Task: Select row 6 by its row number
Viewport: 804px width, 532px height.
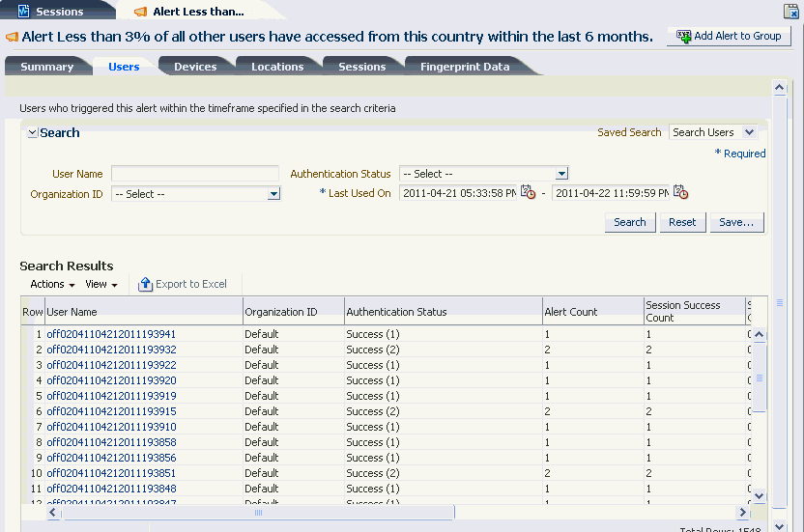Action: point(39,411)
